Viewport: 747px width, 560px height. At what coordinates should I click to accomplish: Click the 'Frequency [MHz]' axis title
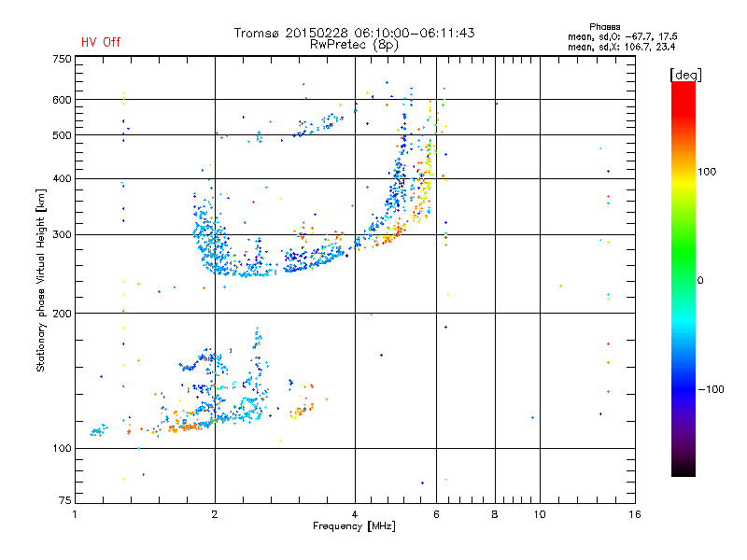coord(354,526)
